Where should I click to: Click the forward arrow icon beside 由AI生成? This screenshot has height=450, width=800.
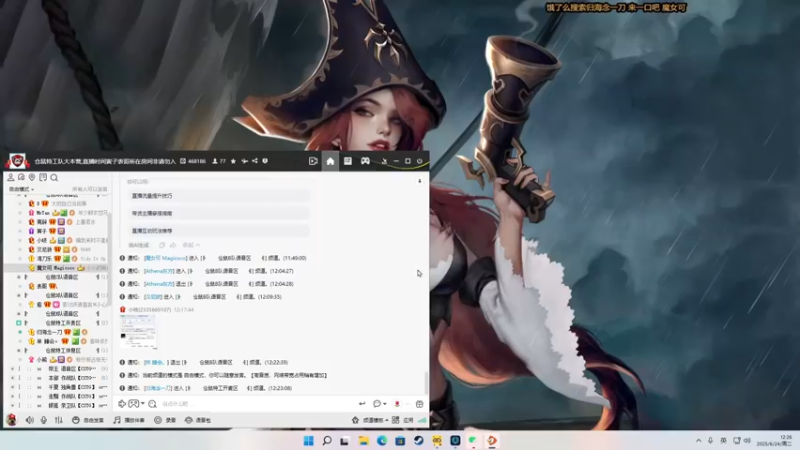173,245
